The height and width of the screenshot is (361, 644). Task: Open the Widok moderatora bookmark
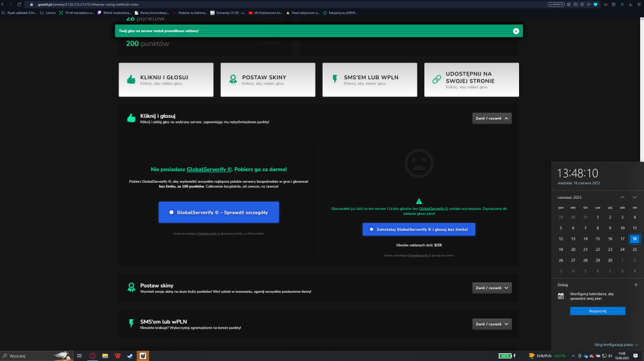pos(114,13)
